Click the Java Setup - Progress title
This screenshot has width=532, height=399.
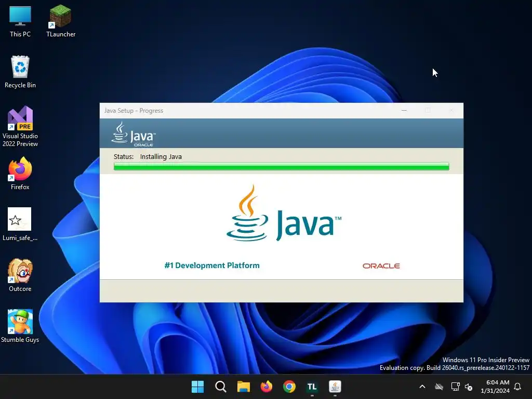(x=134, y=111)
